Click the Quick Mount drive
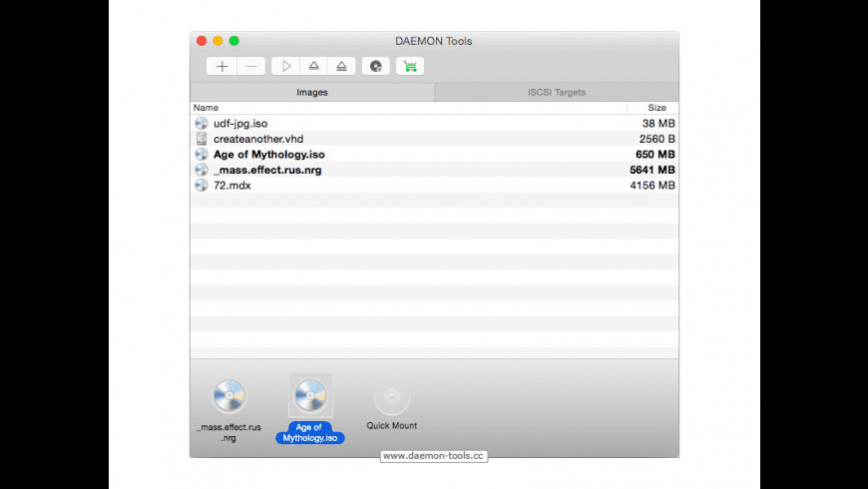The image size is (868, 489). tap(392, 404)
